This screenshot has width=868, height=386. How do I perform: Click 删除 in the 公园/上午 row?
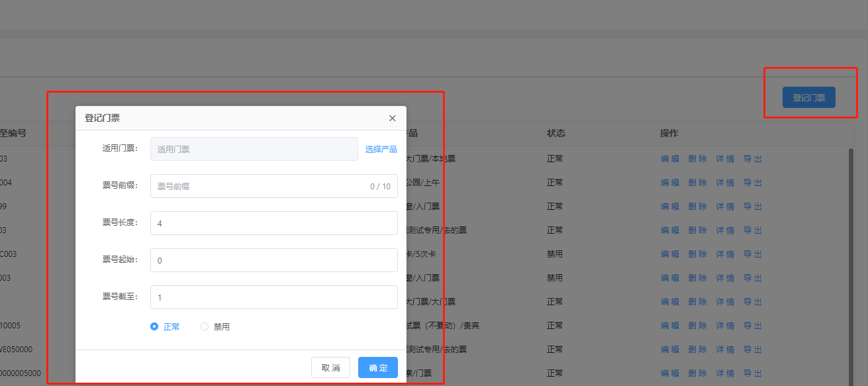tap(697, 183)
